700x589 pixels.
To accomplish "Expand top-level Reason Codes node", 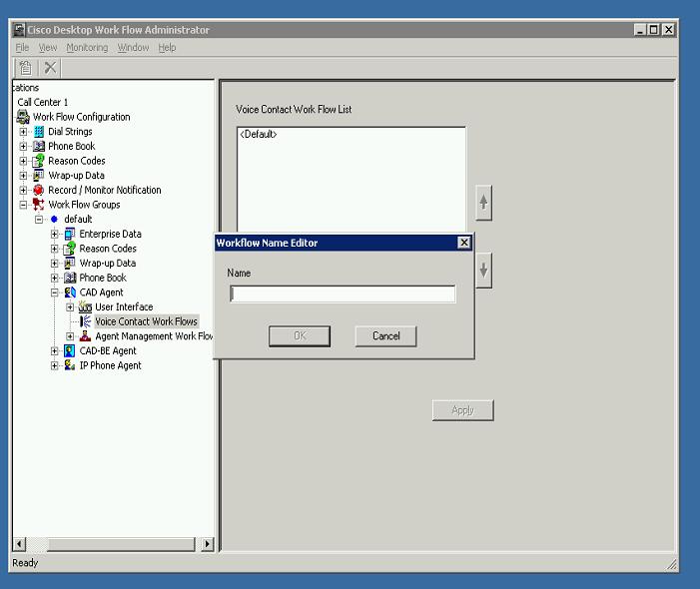I will 23,161.
